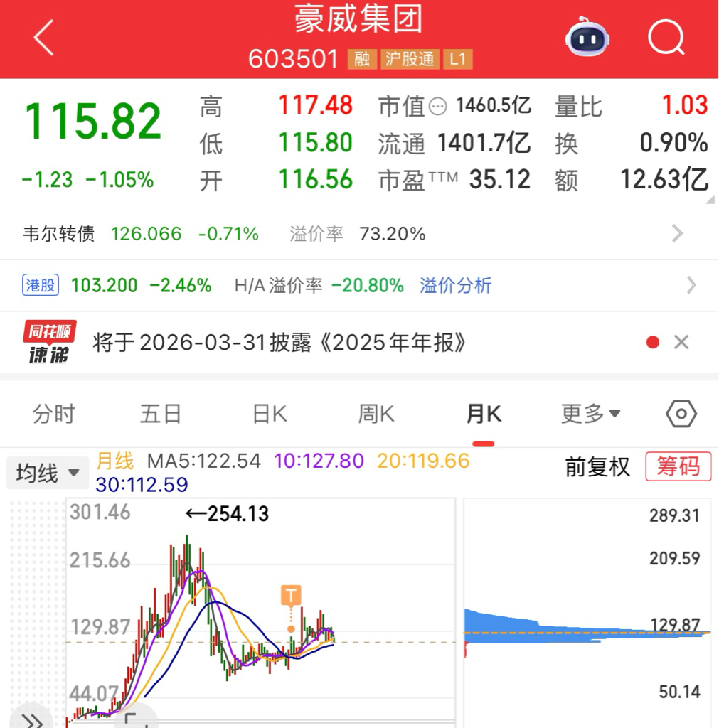Open 溢价分析 link
This screenshot has height=728, width=719.
coord(456,285)
